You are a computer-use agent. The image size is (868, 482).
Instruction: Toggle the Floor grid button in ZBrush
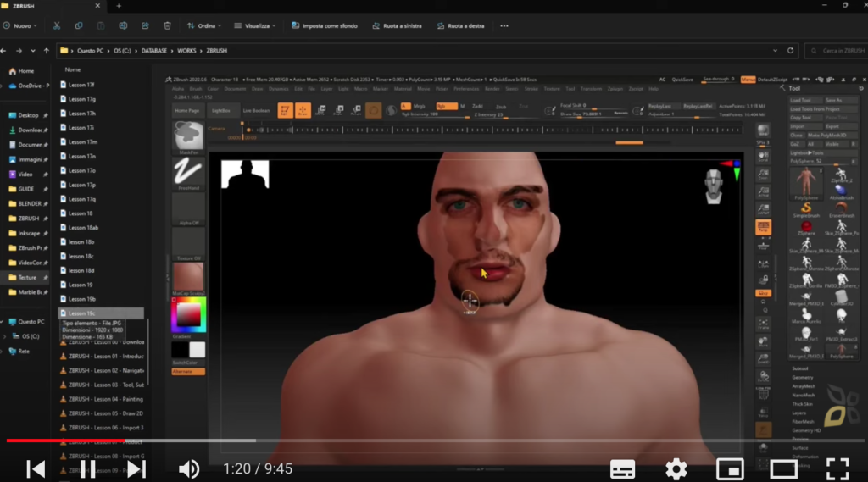tap(763, 244)
